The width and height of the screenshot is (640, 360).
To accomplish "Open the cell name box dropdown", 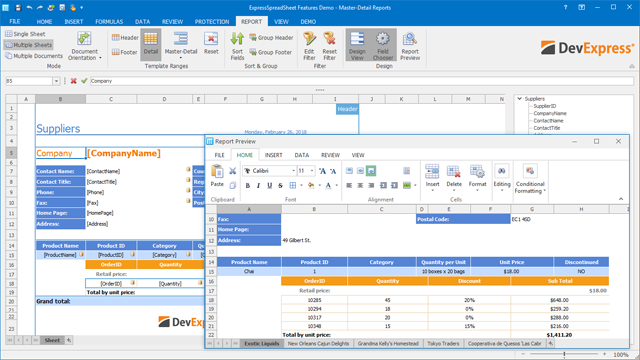I will coord(56,81).
